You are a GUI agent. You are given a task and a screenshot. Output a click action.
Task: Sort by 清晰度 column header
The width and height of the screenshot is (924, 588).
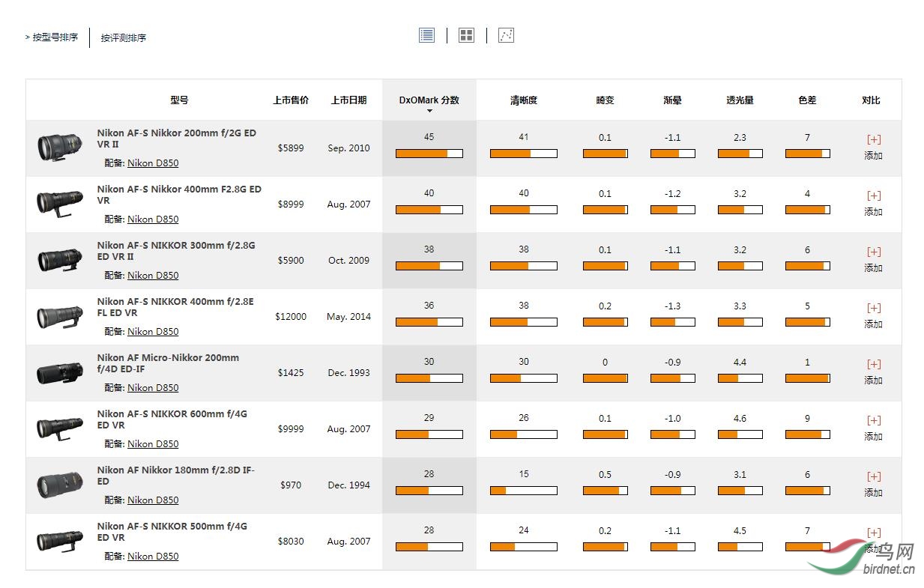click(524, 100)
